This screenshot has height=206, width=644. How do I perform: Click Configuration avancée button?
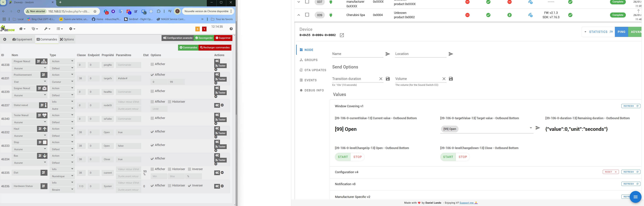coord(178,38)
